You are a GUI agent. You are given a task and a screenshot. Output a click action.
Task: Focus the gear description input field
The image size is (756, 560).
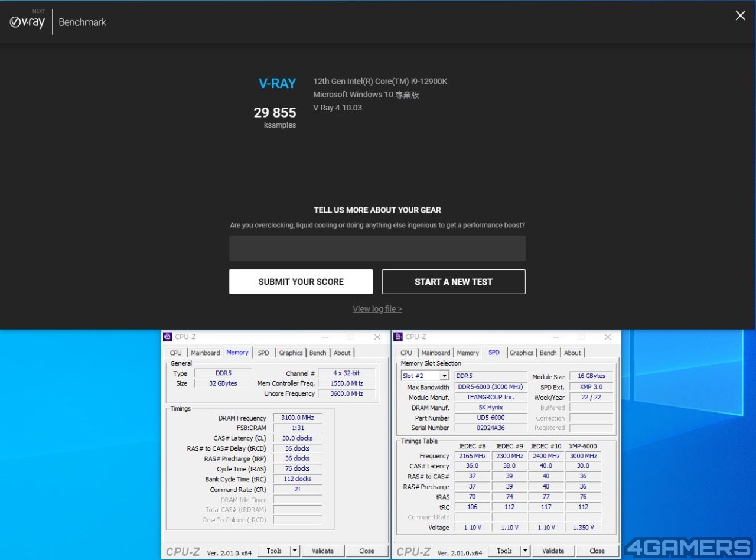377,248
